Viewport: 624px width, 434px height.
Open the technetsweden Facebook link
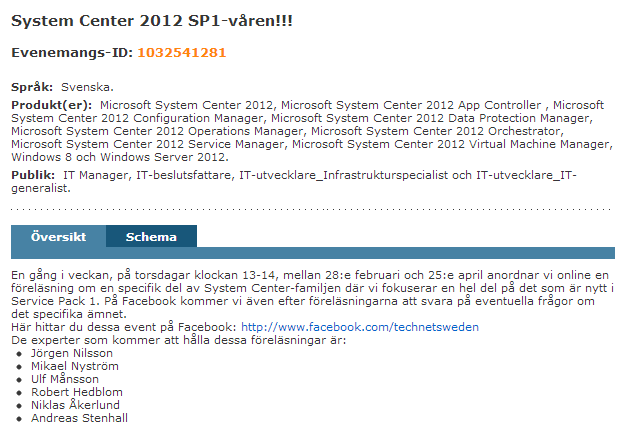(x=360, y=327)
